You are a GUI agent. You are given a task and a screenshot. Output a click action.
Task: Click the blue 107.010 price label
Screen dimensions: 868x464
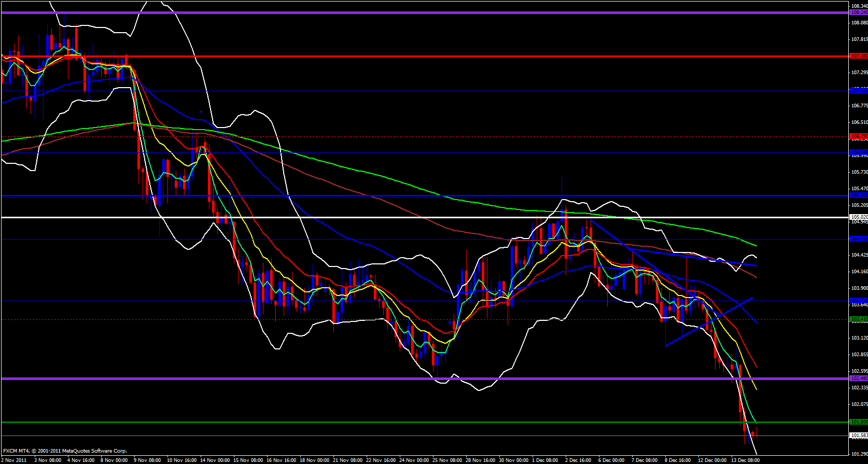(858, 91)
